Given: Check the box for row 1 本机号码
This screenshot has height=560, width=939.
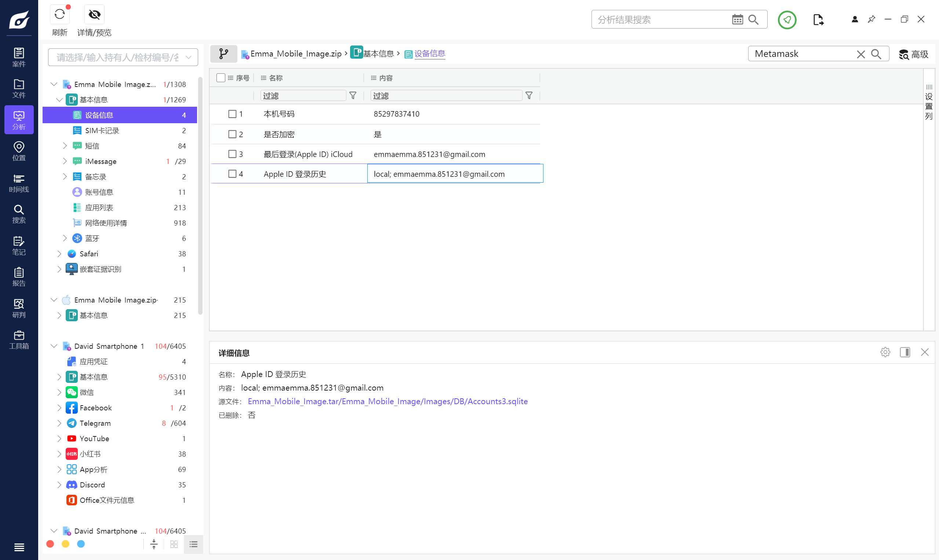Looking at the screenshot, I should (232, 114).
